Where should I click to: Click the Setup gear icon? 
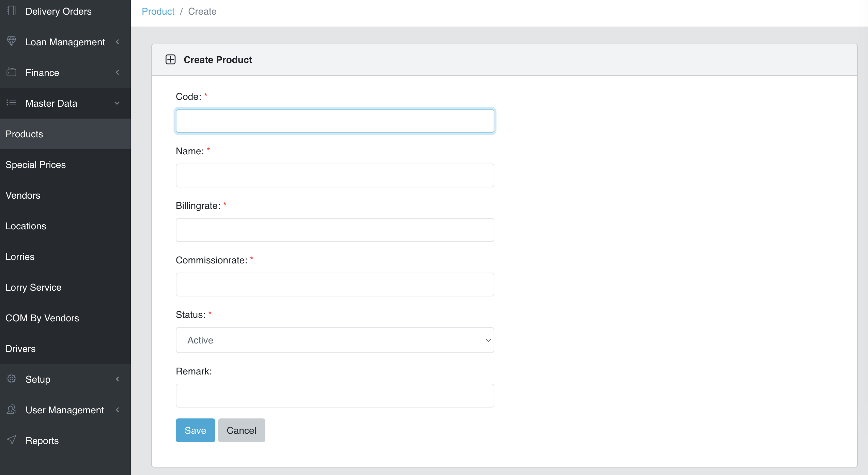[12, 379]
